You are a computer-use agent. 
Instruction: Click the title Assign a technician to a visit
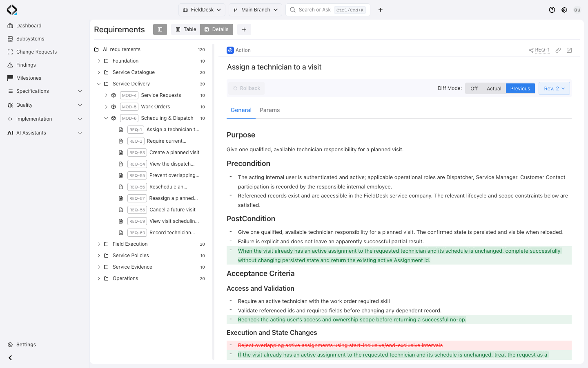[x=274, y=67]
